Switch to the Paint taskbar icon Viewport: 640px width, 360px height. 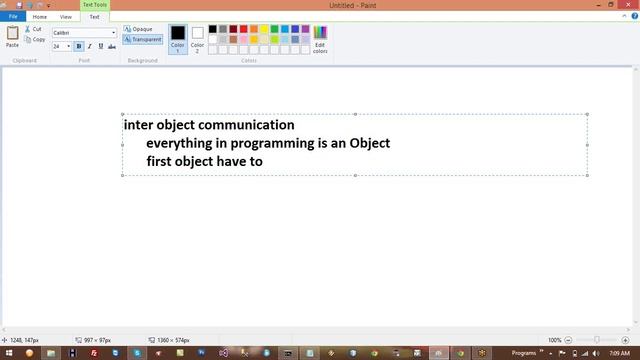coord(439,353)
